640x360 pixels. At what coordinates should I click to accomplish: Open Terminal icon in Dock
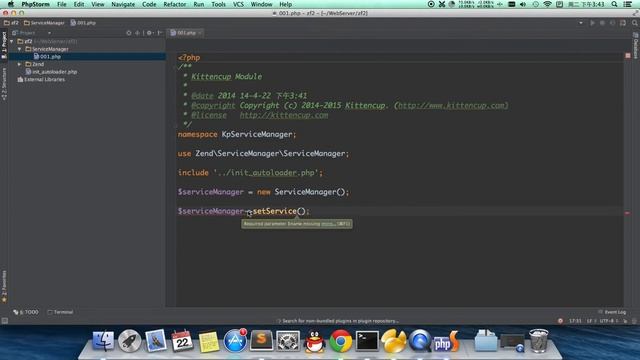click(x=367, y=340)
